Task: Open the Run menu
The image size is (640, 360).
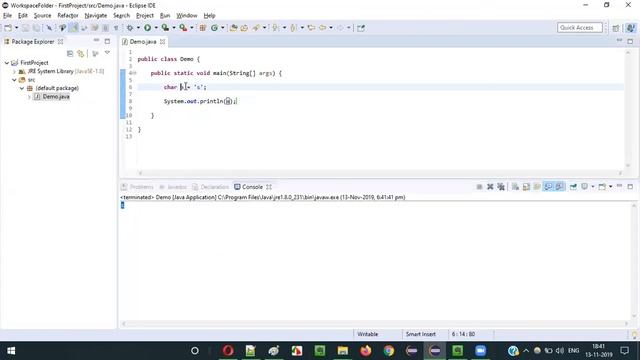Action: click(165, 16)
